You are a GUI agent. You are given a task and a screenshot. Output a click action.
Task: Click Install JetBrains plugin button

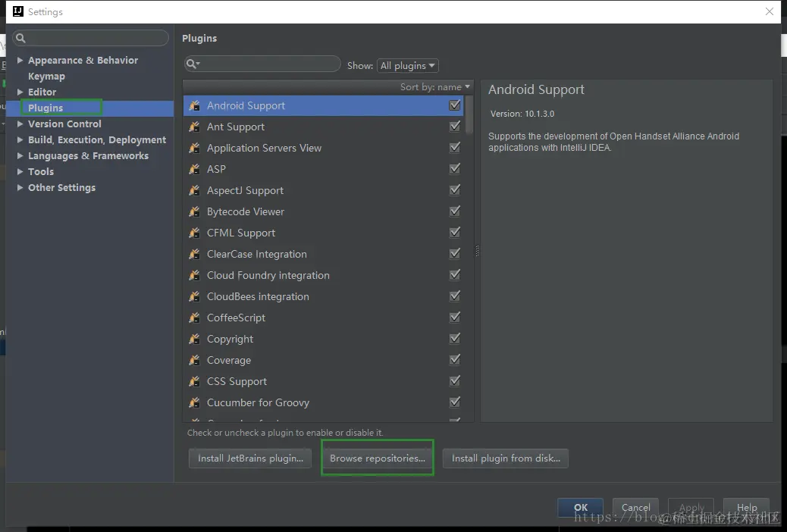pyautogui.click(x=250, y=458)
